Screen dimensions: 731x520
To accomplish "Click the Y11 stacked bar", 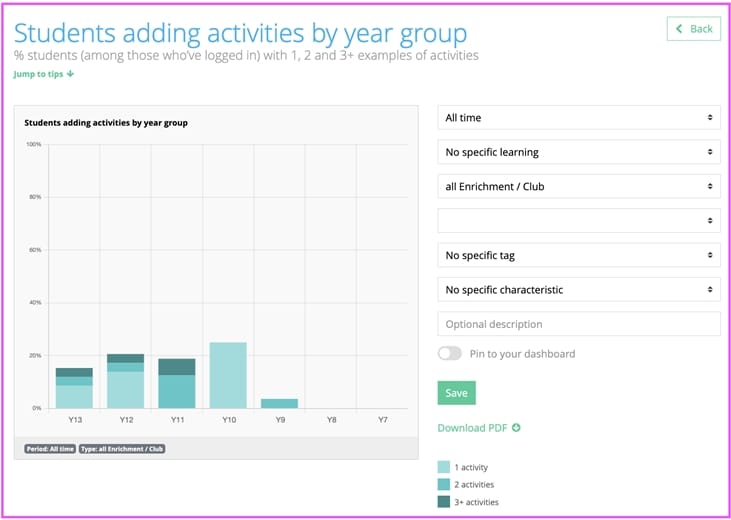I will pos(177,383).
